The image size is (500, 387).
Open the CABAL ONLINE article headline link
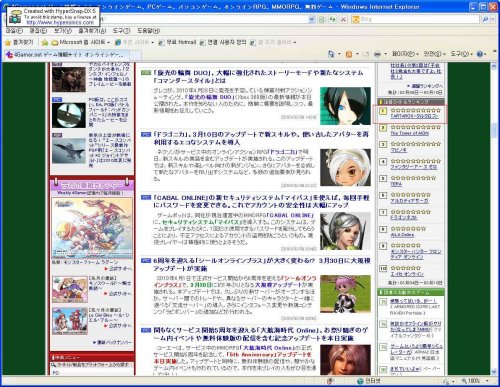[261, 202]
